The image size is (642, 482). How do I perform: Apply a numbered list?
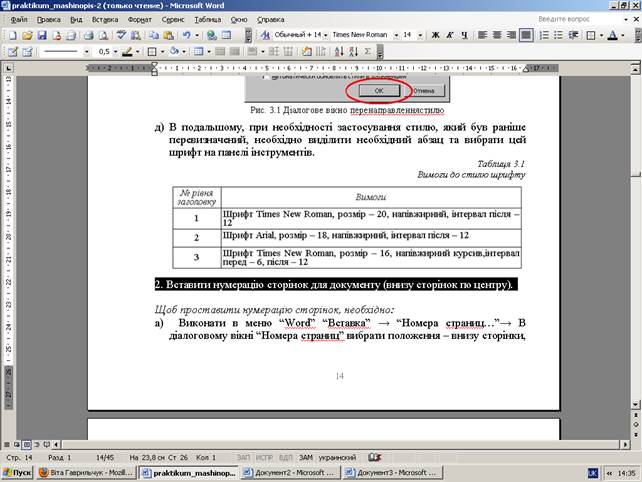(544, 35)
